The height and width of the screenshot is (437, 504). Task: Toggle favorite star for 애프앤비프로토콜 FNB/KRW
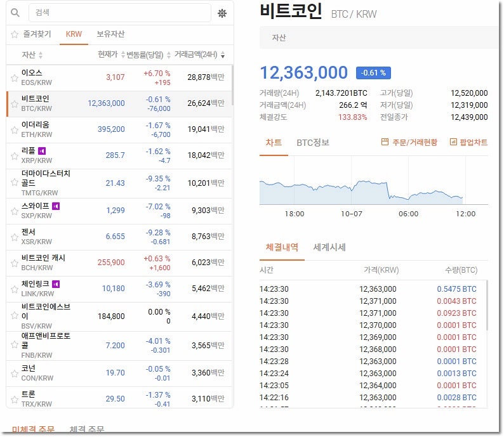(x=15, y=344)
